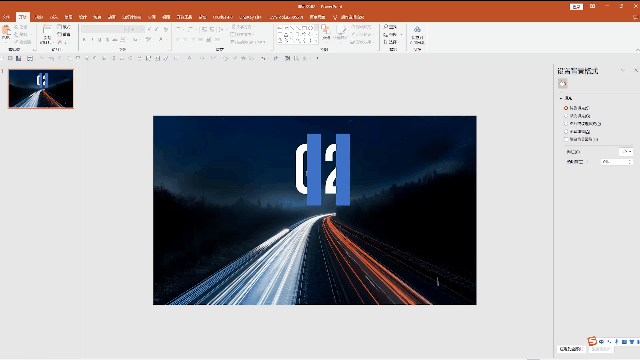Toggle Italic formatting
Screen dimensions: 640x360
[92, 40]
